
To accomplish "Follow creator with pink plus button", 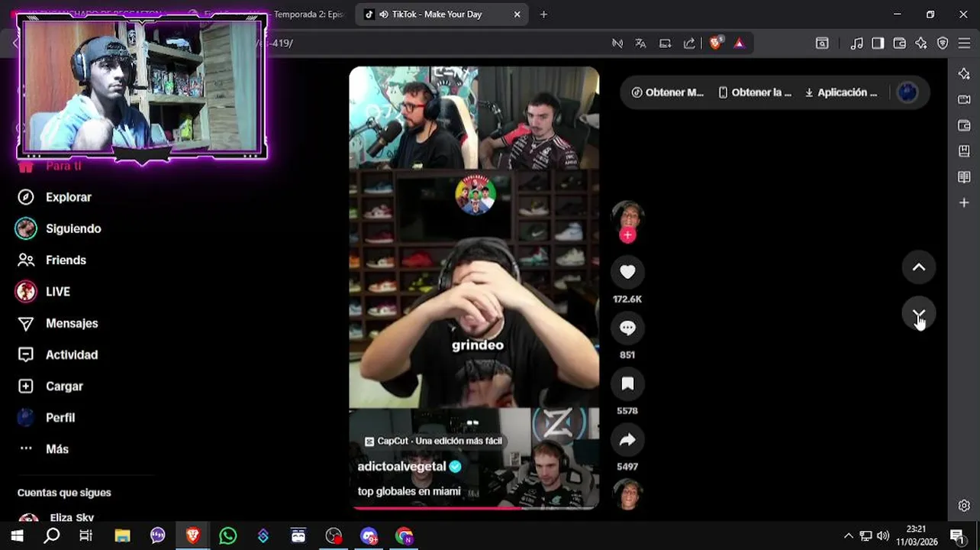I will pyautogui.click(x=627, y=235).
